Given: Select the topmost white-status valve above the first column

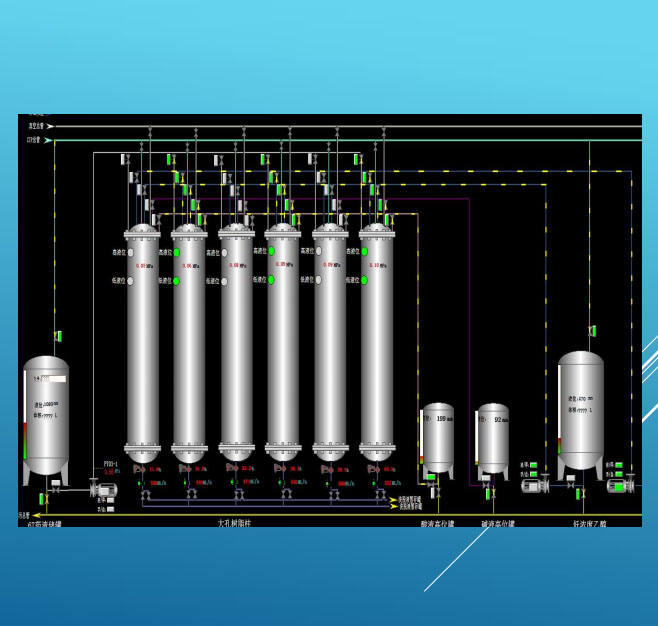Looking at the screenshot, I should coord(126,160).
